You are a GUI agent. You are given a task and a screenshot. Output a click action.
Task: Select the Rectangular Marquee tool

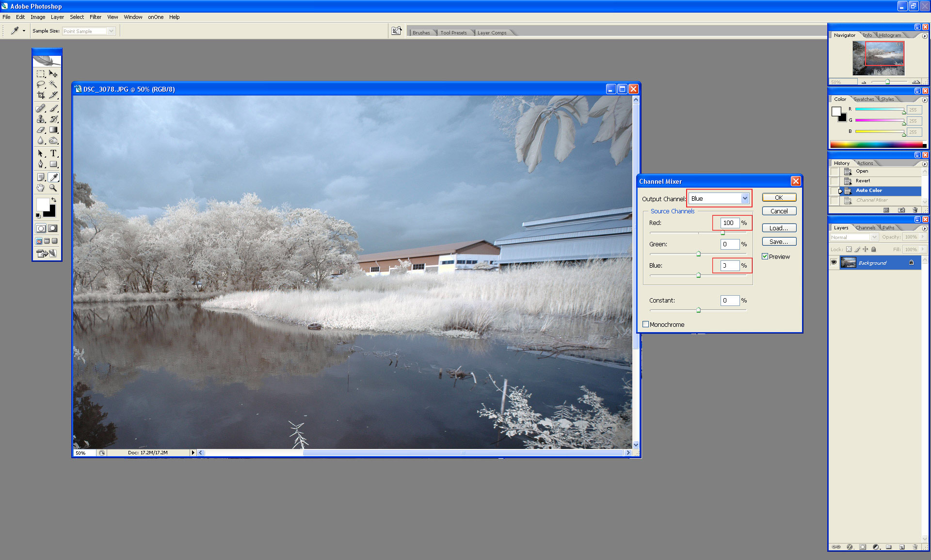pyautogui.click(x=41, y=74)
